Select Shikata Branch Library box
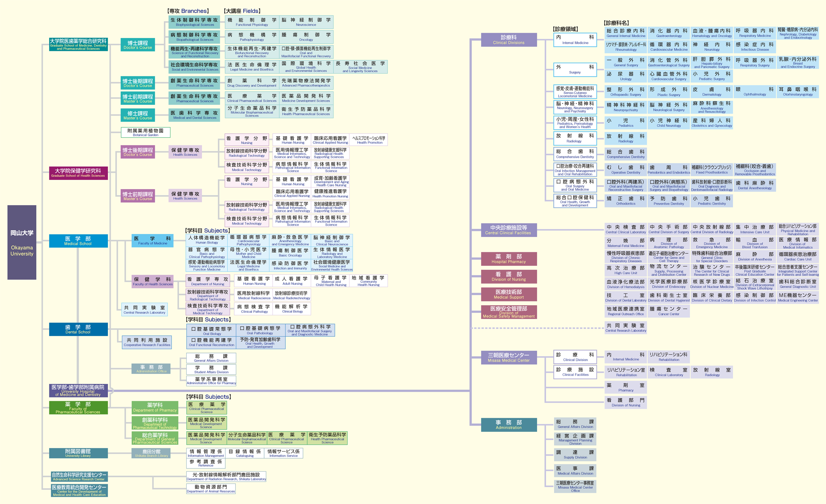Viewport: 826px width, 504px height. 151,453
